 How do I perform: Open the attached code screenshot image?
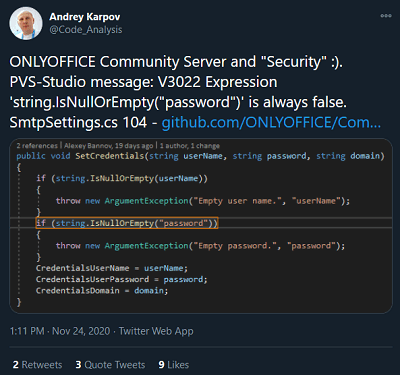201,226
